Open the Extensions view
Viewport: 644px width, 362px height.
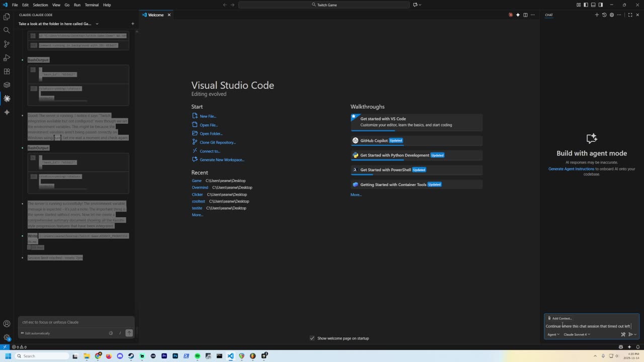(x=7, y=71)
